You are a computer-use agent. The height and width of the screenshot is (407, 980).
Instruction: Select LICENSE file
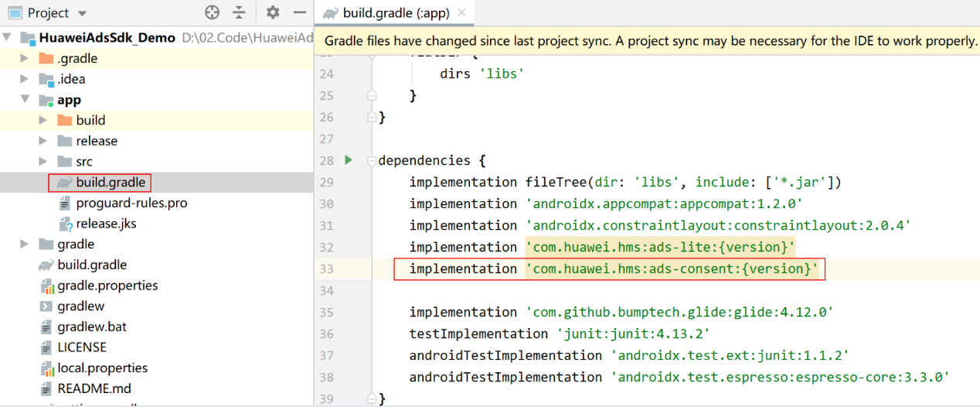82,347
